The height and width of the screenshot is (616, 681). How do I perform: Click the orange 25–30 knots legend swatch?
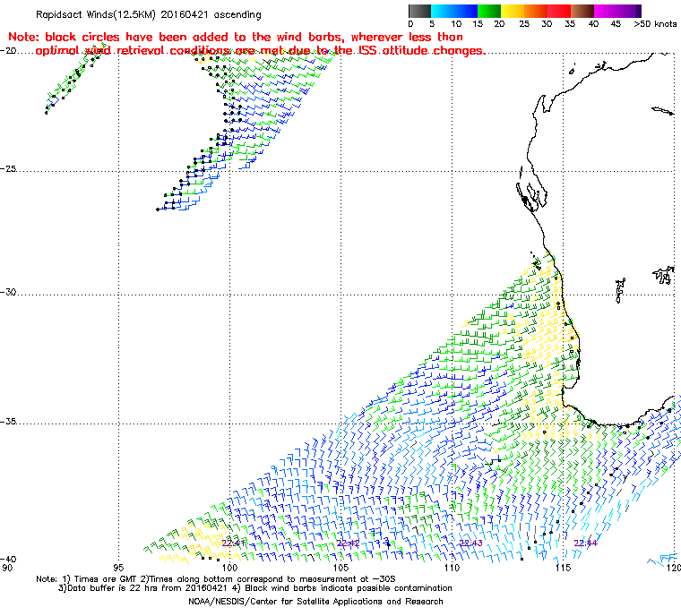(x=536, y=11)
